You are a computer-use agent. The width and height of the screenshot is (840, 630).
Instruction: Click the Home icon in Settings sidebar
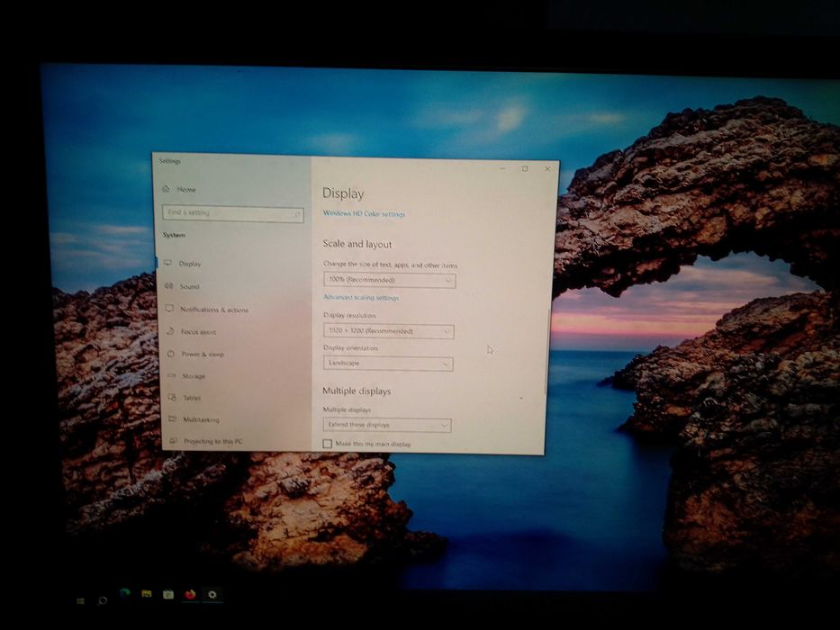166,189
